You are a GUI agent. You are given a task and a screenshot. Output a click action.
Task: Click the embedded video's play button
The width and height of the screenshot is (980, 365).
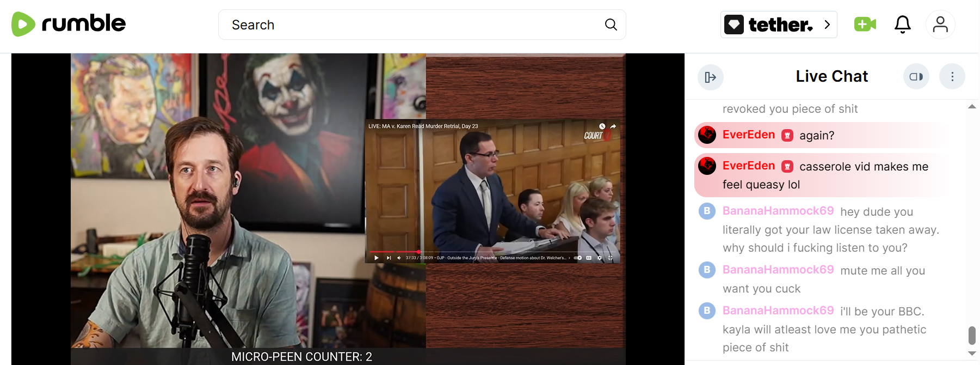pos(376,258)
